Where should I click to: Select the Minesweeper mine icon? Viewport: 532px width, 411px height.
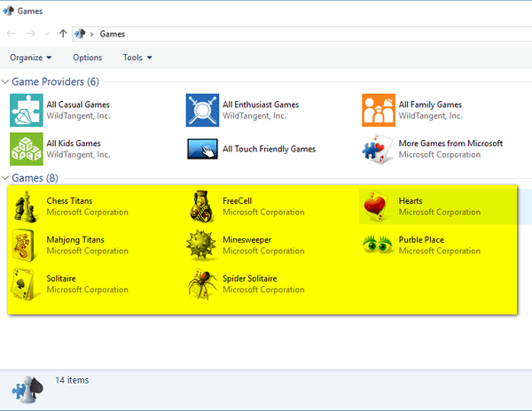point(201,245)
